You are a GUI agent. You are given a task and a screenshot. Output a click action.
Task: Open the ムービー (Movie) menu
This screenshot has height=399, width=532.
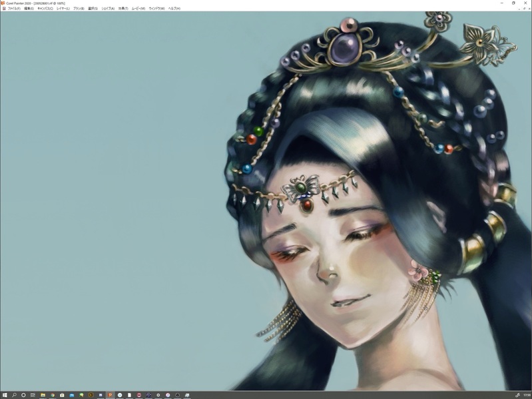tap(138, 9)
